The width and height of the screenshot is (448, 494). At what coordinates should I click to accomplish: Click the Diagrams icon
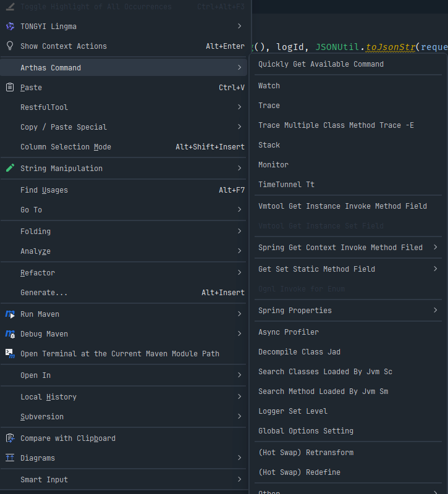[10, 458]
